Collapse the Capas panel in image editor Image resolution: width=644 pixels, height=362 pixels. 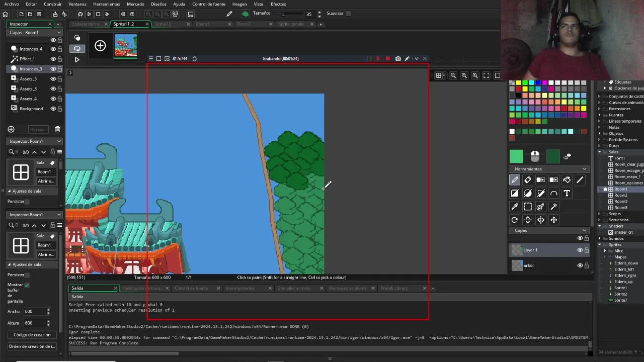coord(584,230)
